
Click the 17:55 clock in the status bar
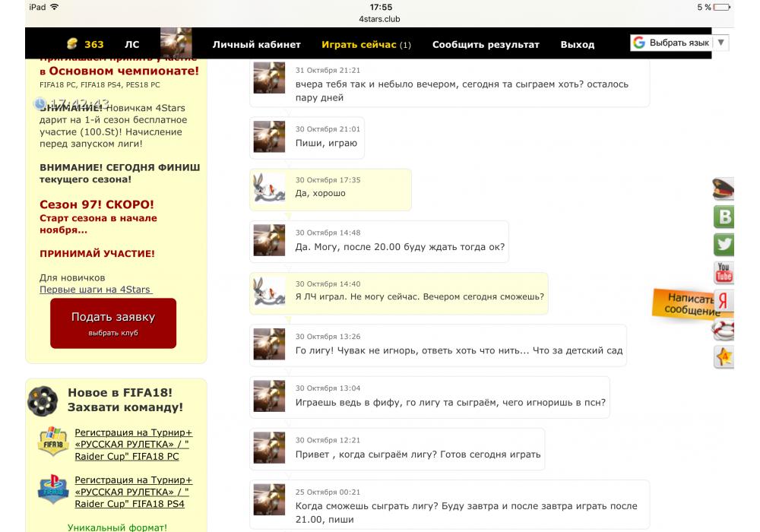(381, 7)
